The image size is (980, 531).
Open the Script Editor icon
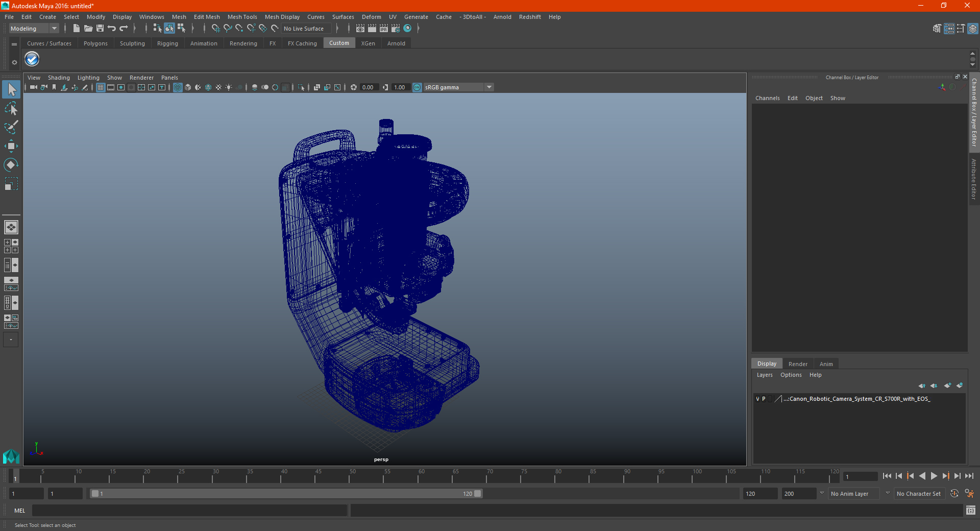pyautogui.click(x=970, y=510)
